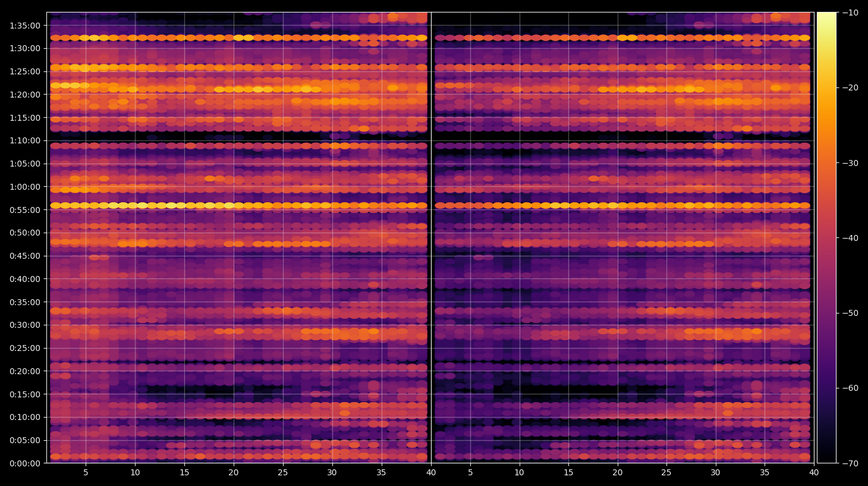Click the −10 colorbar scale label
868x486 pixels.
coord(851,12)
